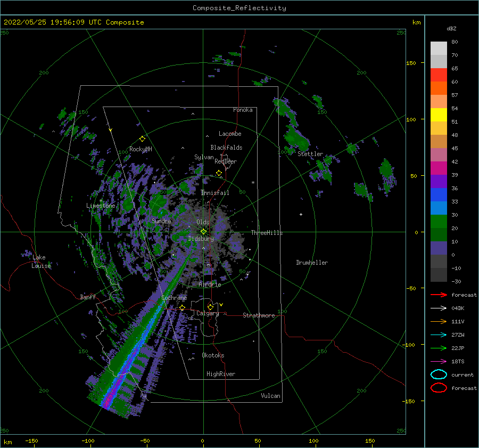The image size is (479, 448).
Task: Click the Calgary label
Action: click(x=208, y=313)
